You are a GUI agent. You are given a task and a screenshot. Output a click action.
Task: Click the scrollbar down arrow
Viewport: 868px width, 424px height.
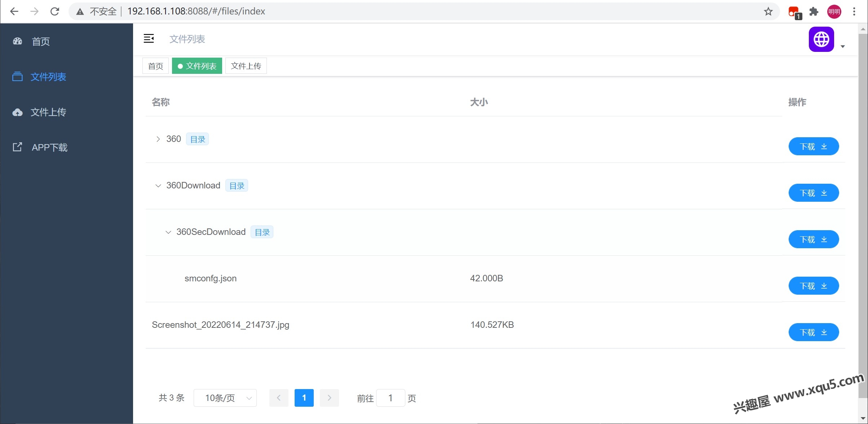(863, 419)
